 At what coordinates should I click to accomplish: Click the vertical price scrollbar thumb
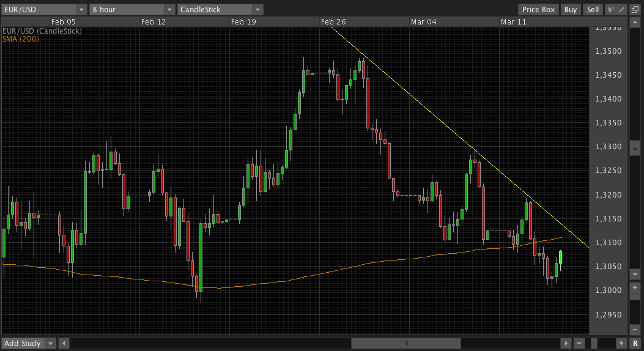635,148
